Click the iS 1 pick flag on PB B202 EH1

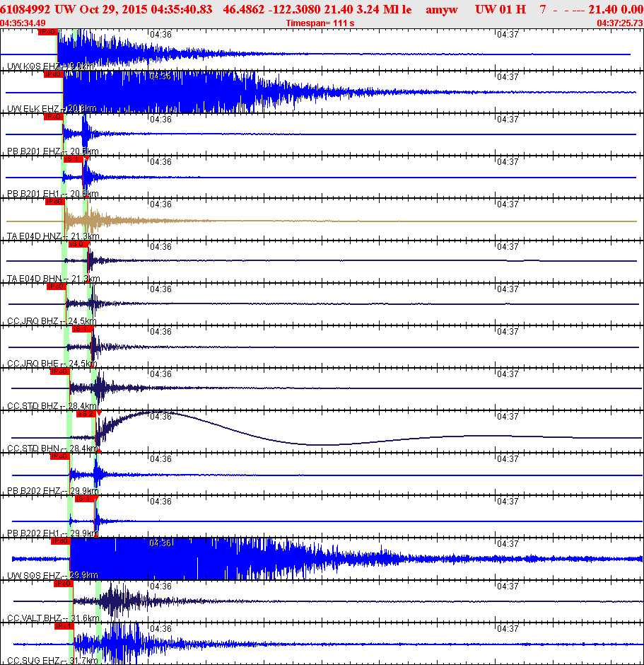84,498
